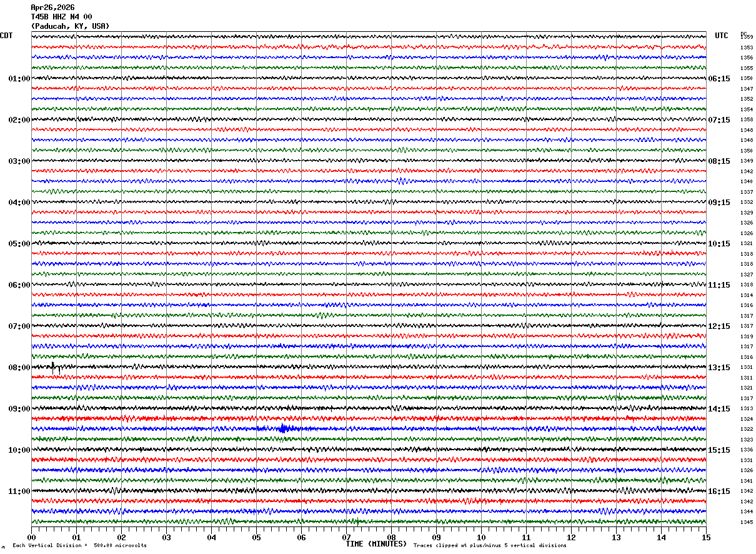This screenshot has width=756, height=554.
Task: Click the 14:15 UTC time label
Action: (x=719, y=409)
